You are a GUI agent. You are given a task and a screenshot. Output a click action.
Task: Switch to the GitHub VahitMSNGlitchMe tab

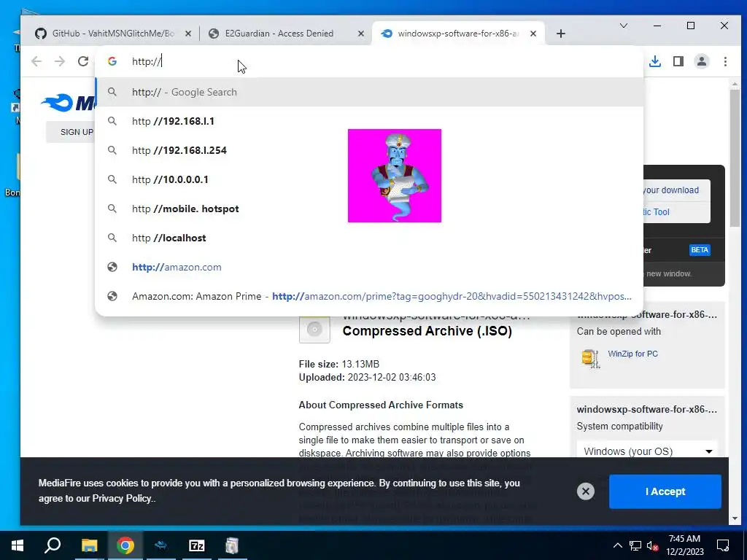113,34
